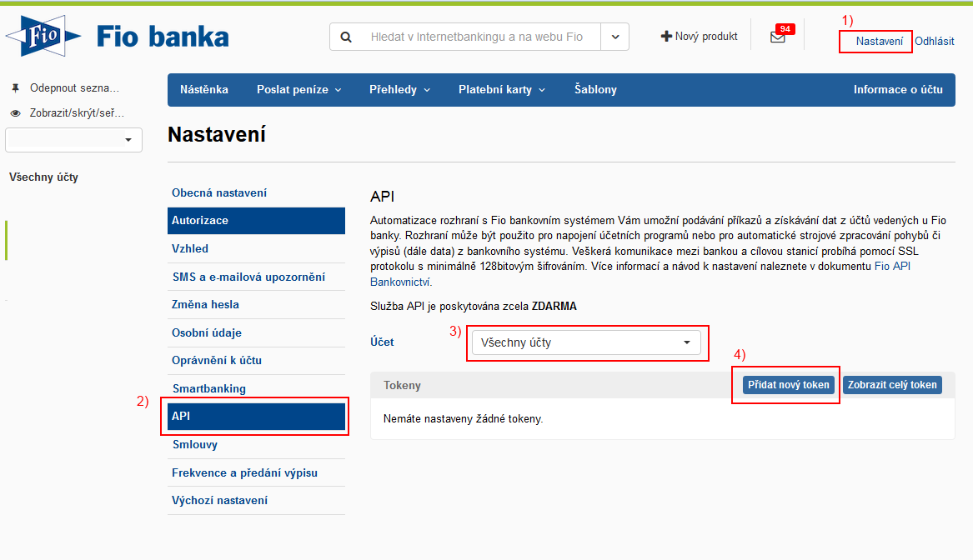The height and width of the screenshot is (560, 973).
Task: Open the Účet 'Všechny účty' dropdown
Action: [586, 342]
